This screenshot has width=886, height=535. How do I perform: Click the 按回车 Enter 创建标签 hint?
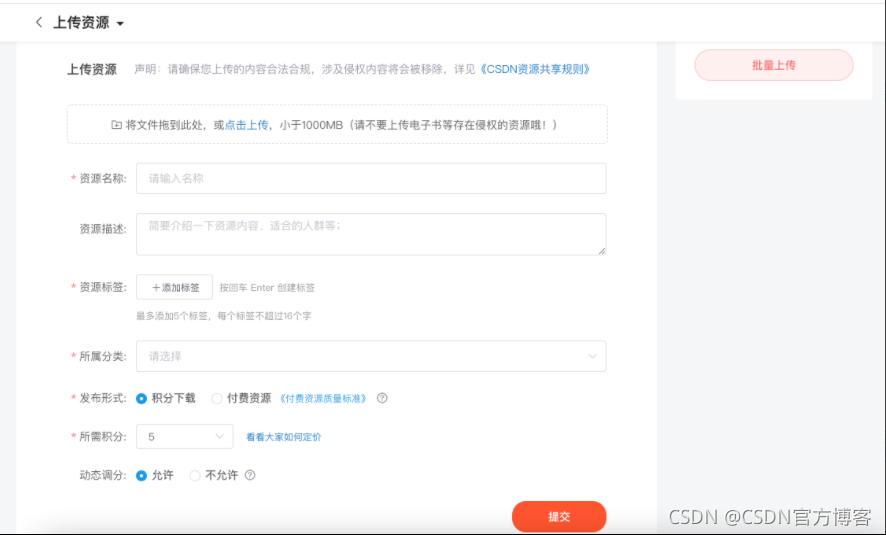267,288
